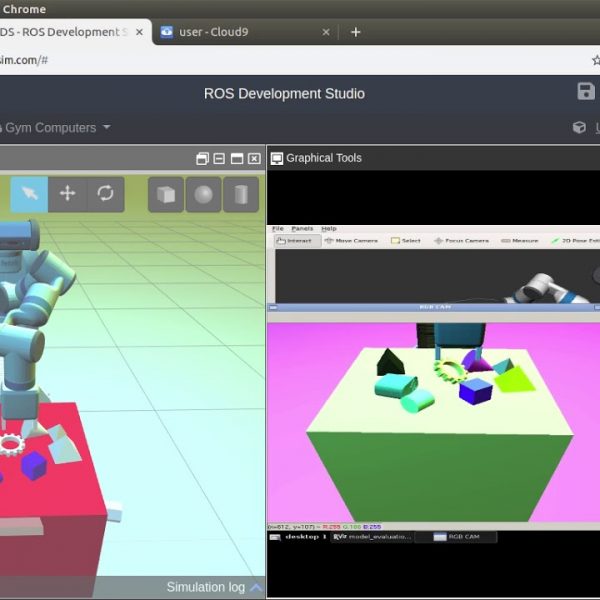Click the Graphical Tools panel title
Viewport: 600px width, 600px height.
pos(324,158)
